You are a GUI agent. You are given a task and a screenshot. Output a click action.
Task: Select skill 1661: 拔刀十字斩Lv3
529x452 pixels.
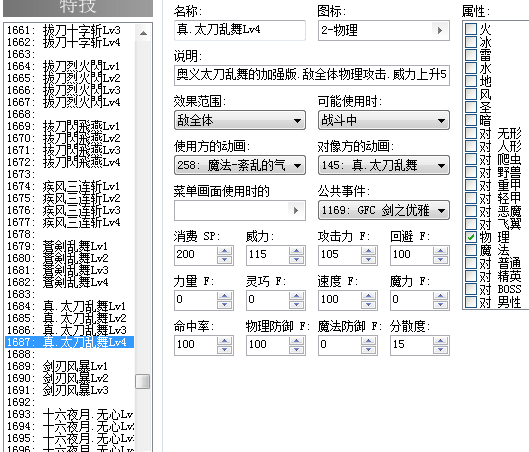(x=70, y=30)
